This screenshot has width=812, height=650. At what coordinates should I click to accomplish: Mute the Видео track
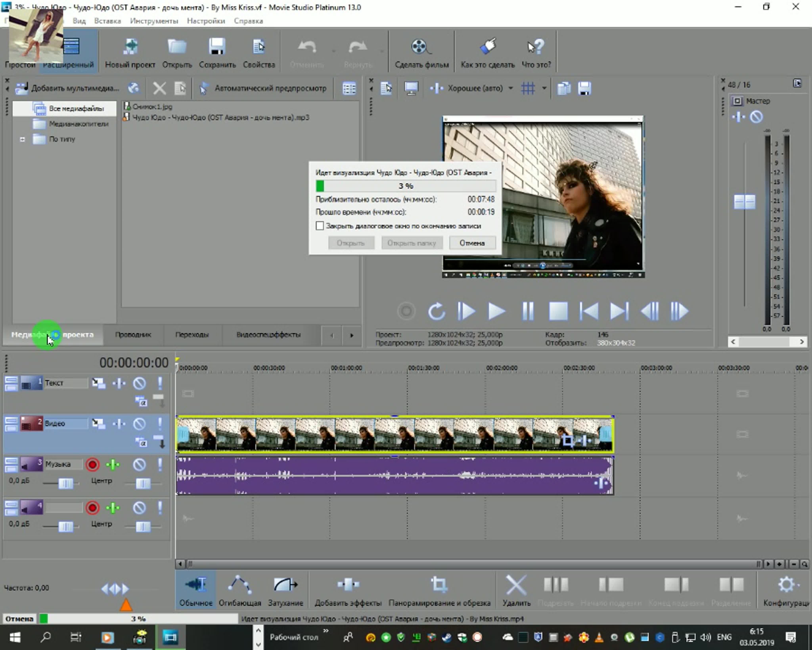pyautogui.click(x=139, y=424)
